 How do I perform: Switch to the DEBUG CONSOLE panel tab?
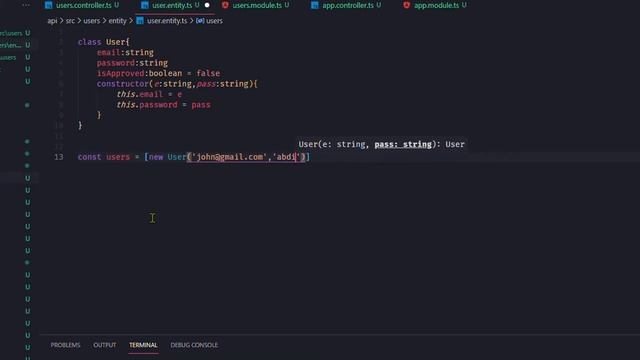pos(194,345)
